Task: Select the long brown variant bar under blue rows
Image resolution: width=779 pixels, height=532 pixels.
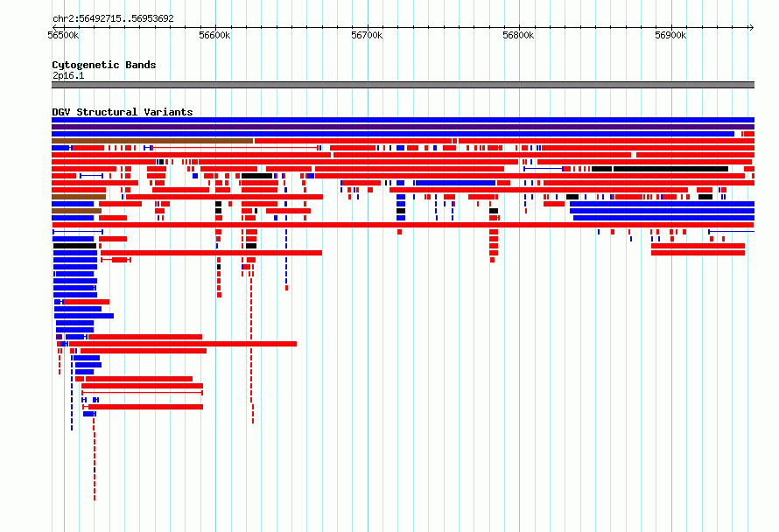Action: 152,141
